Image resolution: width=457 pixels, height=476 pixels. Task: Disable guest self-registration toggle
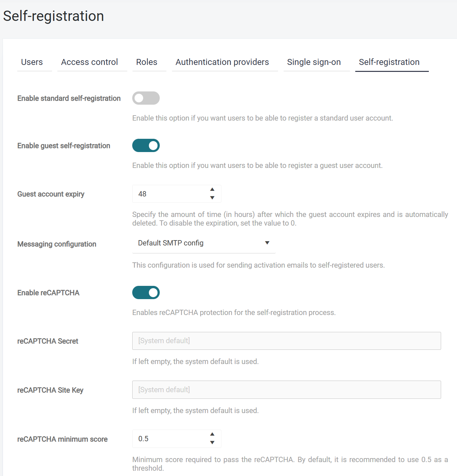pyautogui.click(x=146, y=145)
